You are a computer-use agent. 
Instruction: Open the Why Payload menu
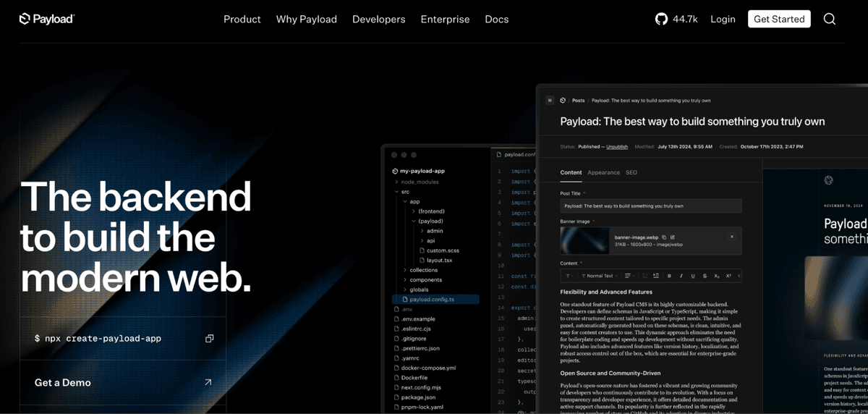pyautogui.click(x=307, y=19)
